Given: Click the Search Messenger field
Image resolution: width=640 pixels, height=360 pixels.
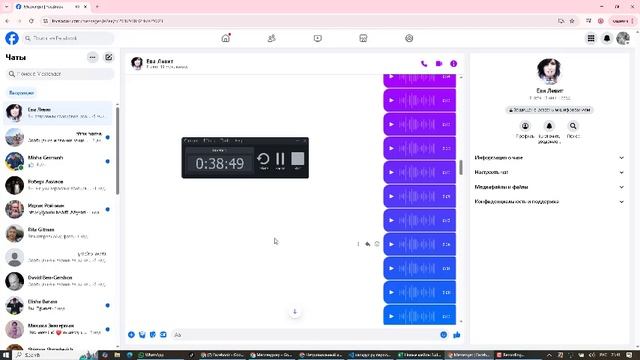Looking at the screenshot, I should pos(60,74).
